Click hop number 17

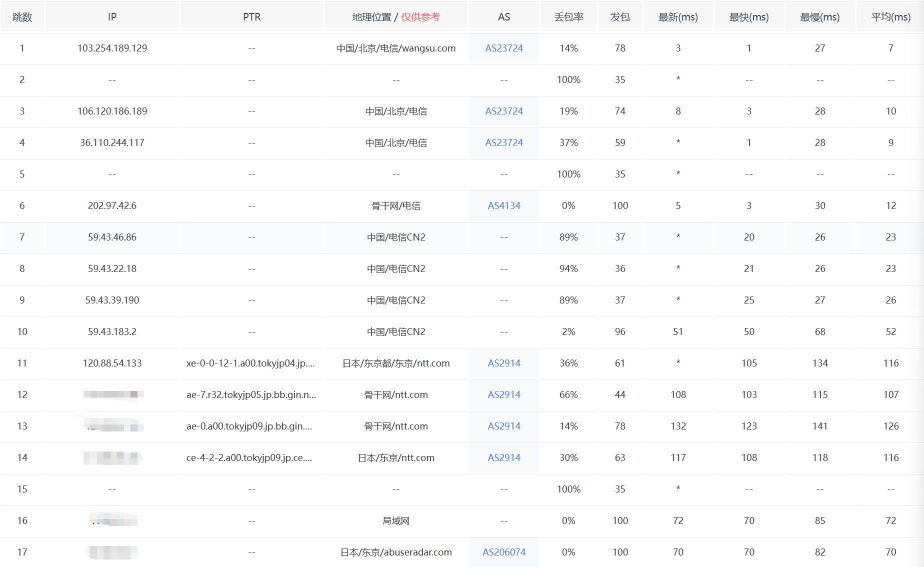[22, 552]
